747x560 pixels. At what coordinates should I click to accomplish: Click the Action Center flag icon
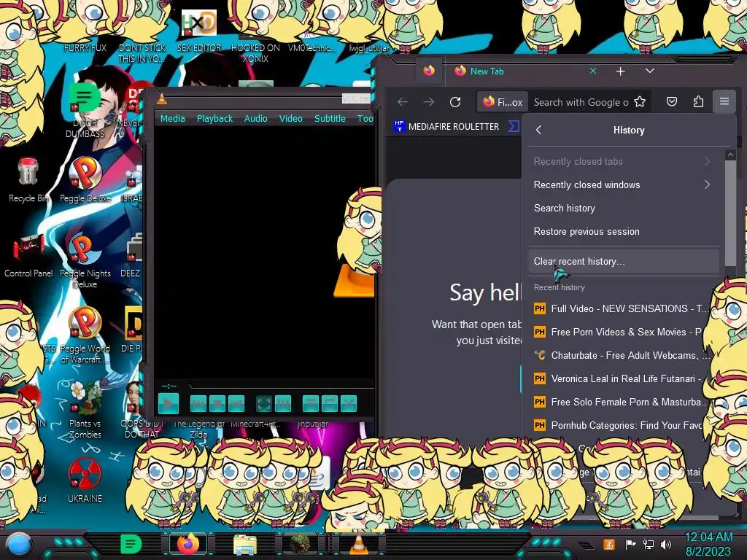click(631, 544)
